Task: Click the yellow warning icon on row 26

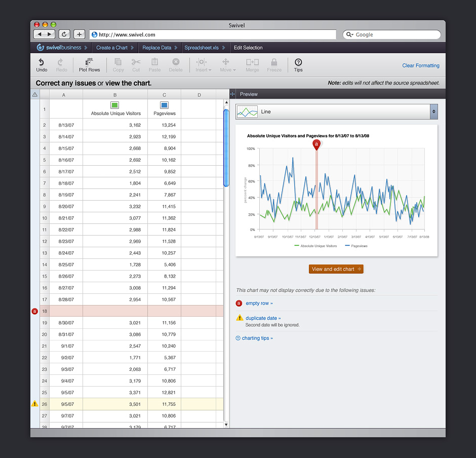Action: click(x=35, y=404)
